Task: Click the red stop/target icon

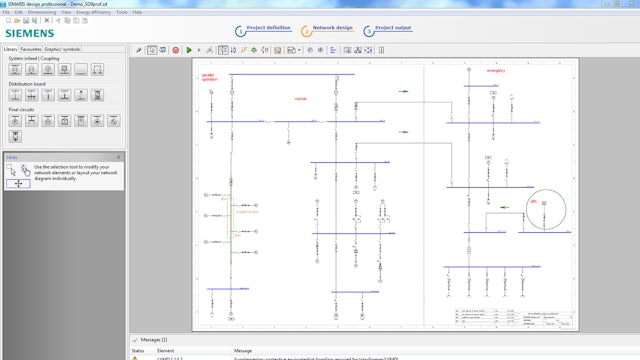Action: click(x=176, y=50)
